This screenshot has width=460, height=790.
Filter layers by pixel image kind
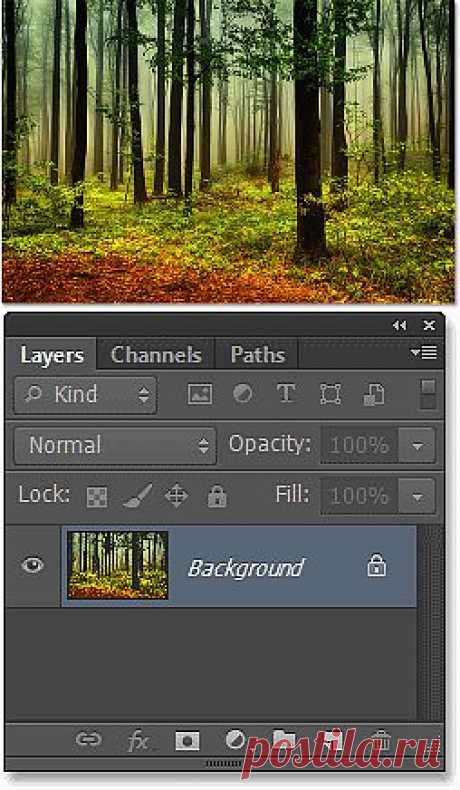point(200,394)
